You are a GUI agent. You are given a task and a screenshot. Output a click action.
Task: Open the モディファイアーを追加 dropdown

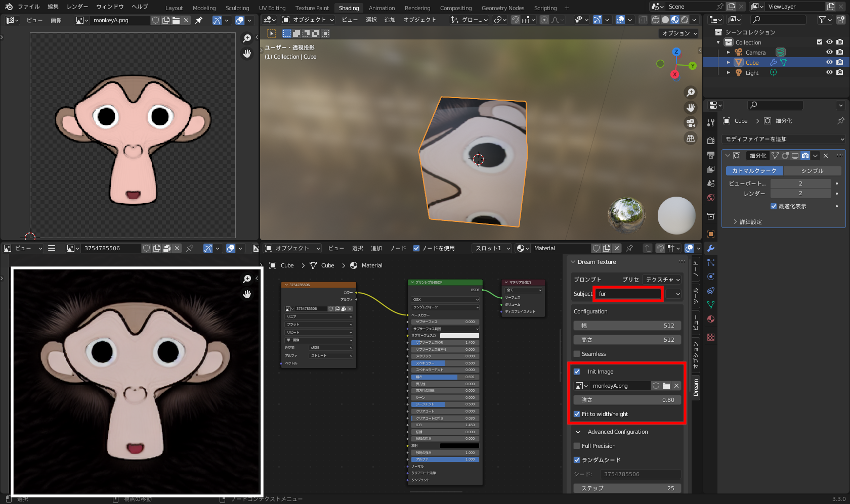click(784, 139)
